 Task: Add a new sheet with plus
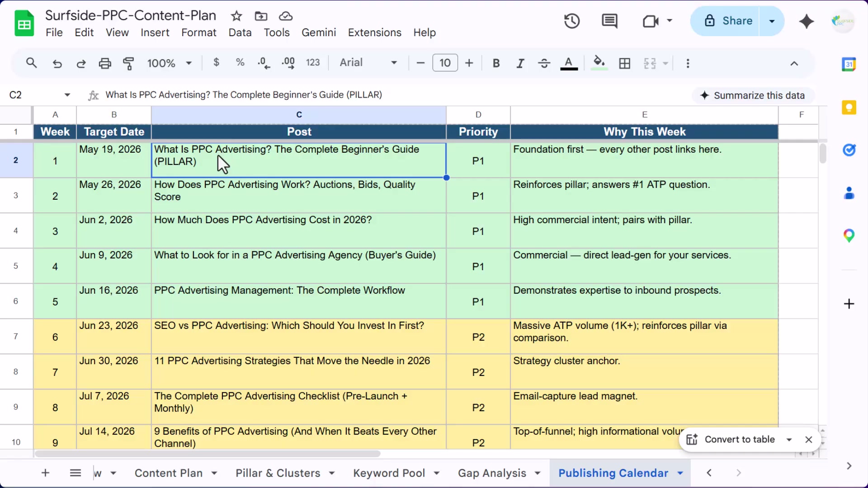(45, 473)
